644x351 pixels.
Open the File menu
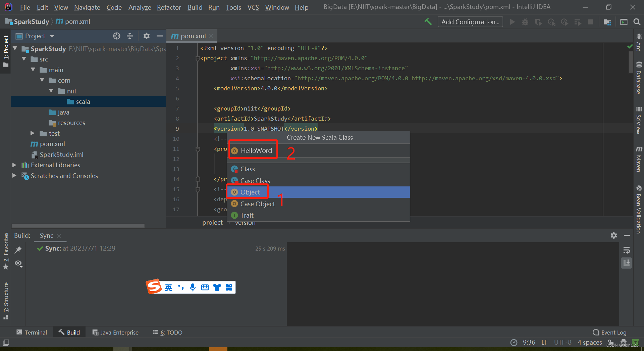[25, 7]
